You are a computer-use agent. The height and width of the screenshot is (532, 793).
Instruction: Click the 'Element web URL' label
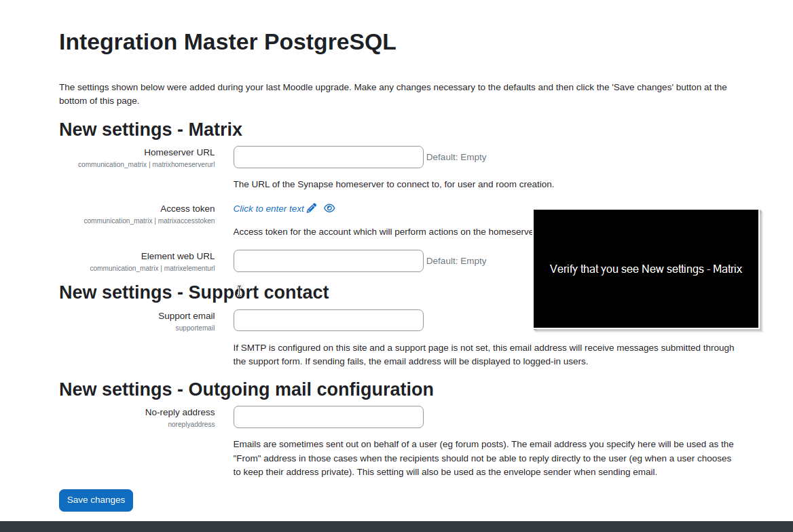click(x=178, y=256)
